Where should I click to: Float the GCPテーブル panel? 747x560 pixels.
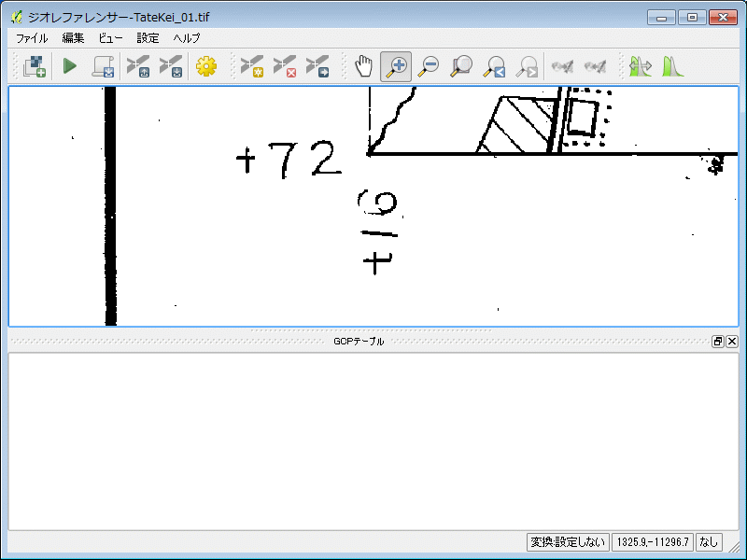pos(718,342)
